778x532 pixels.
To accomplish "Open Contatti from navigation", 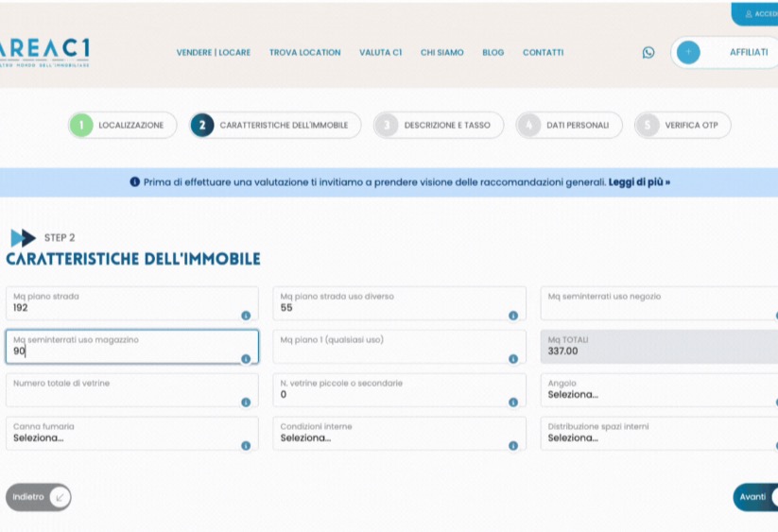I will 543,53.
